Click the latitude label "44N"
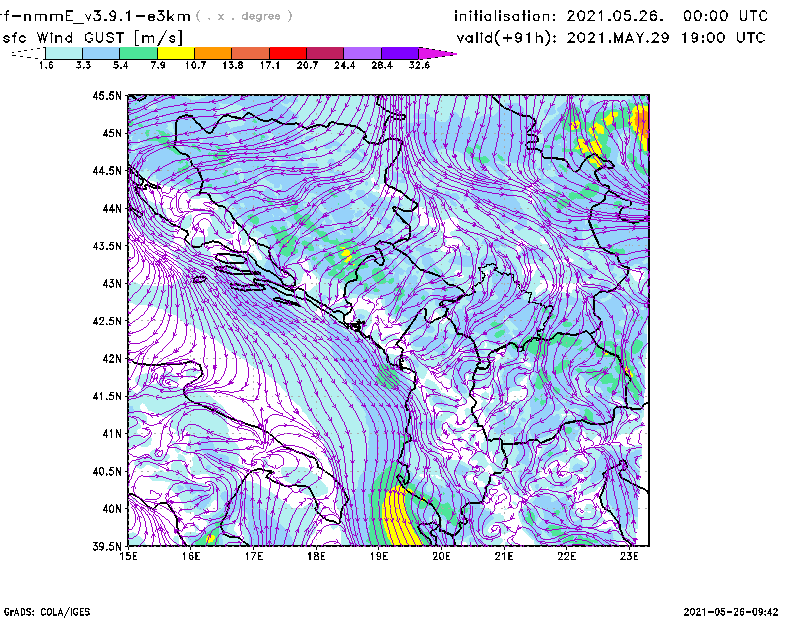This screenshot has height=618, width=800. point(112,208)
